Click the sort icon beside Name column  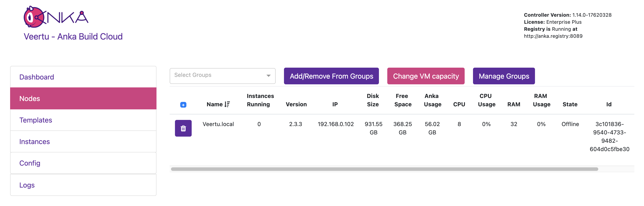[x=227, y=104]
